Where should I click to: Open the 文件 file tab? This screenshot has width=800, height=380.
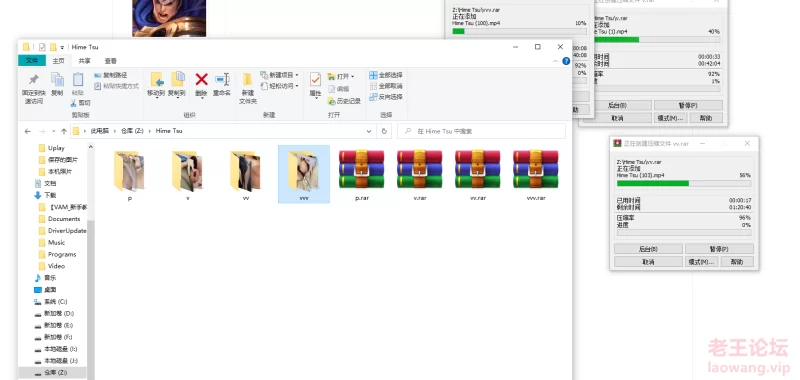pos(32,61)
